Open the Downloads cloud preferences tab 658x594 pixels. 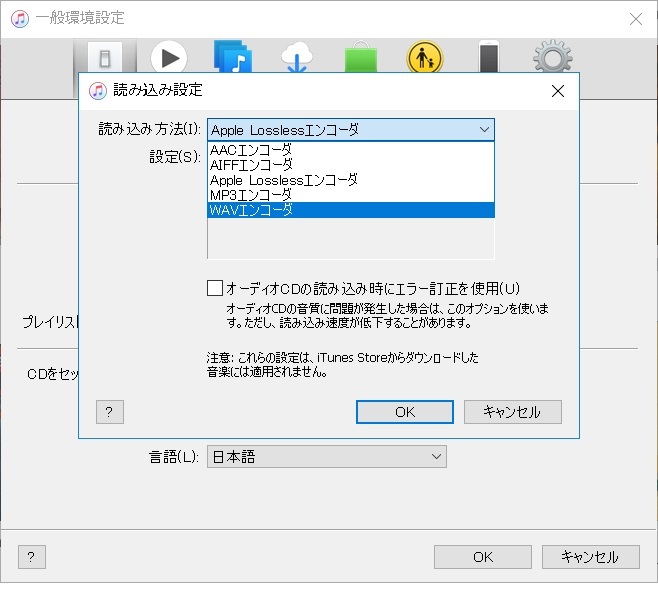tap(297, 57)
